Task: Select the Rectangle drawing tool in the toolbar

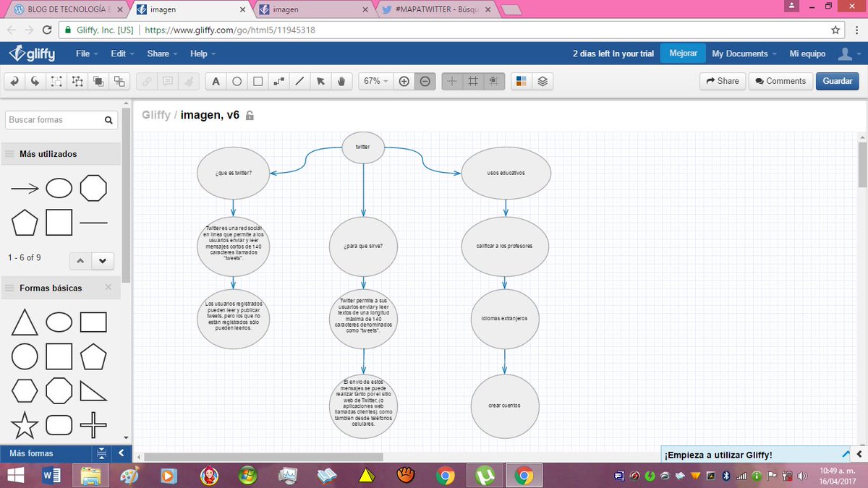Action: pyautogui.click(x=258, y=81)
